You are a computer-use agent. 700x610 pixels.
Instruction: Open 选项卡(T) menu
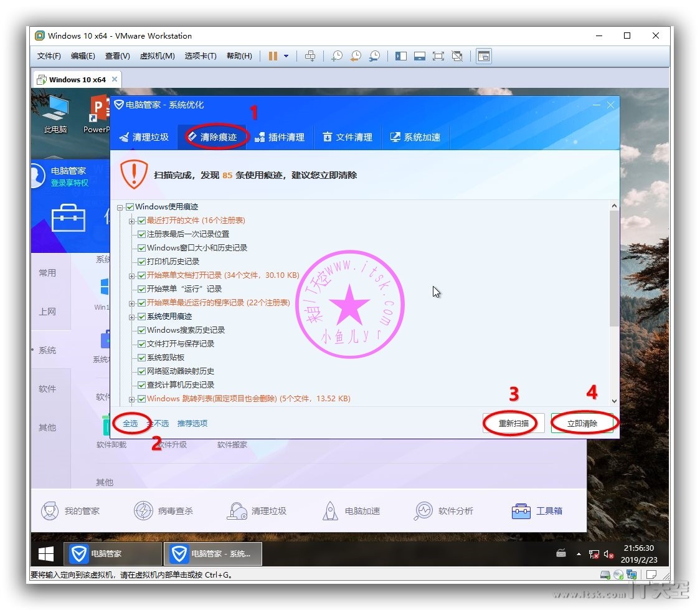coord(201,56)
